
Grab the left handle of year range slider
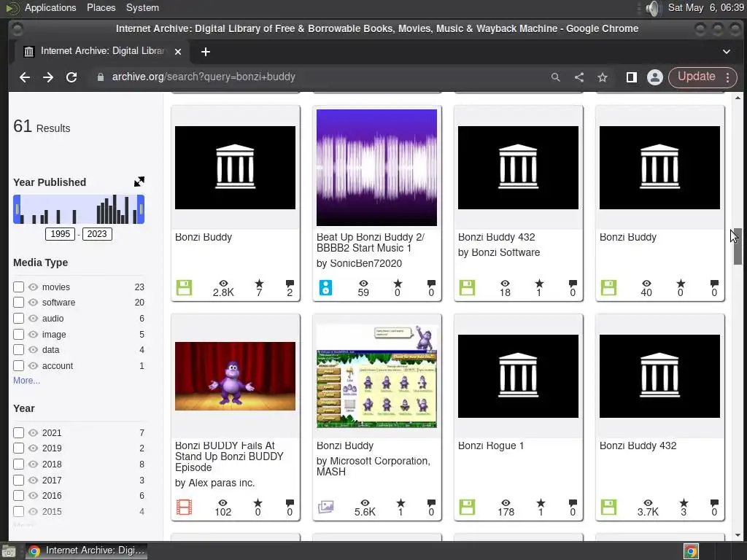[x=18, y=209]
